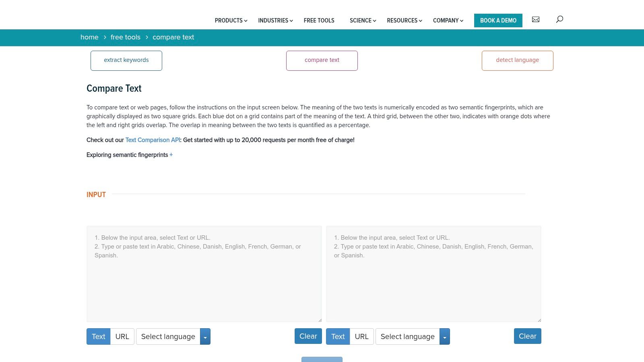
Task: Click the envelope contact icon
Action: coord(536,19)
